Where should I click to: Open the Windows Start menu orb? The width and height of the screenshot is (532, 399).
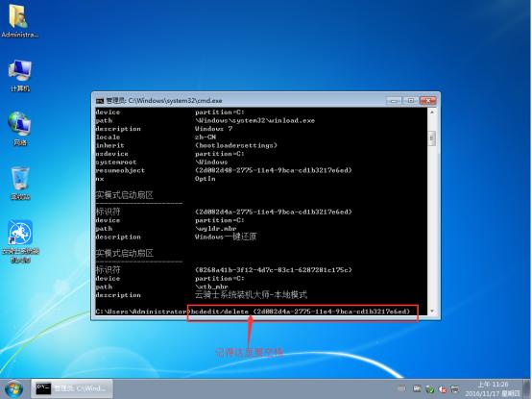[13, 389]
